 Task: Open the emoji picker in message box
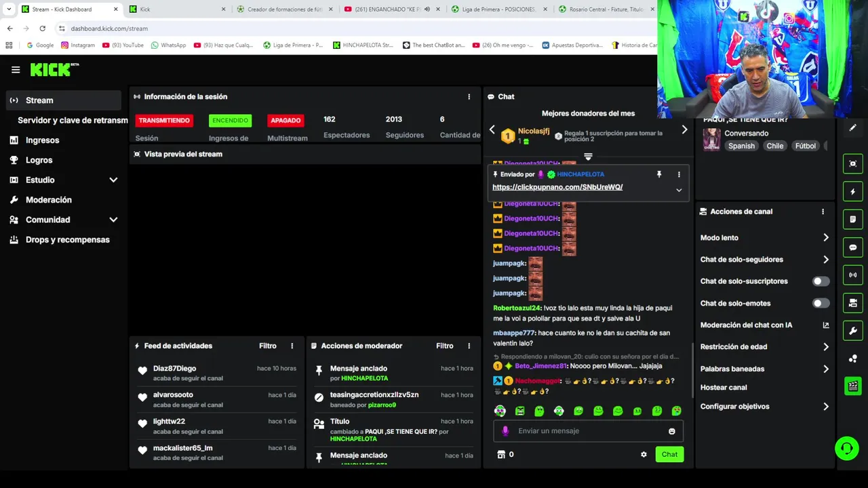click(672, 431)
